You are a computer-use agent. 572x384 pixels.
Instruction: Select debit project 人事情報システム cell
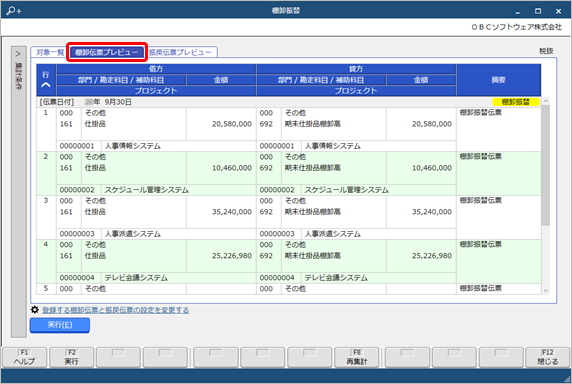point(179,146)
